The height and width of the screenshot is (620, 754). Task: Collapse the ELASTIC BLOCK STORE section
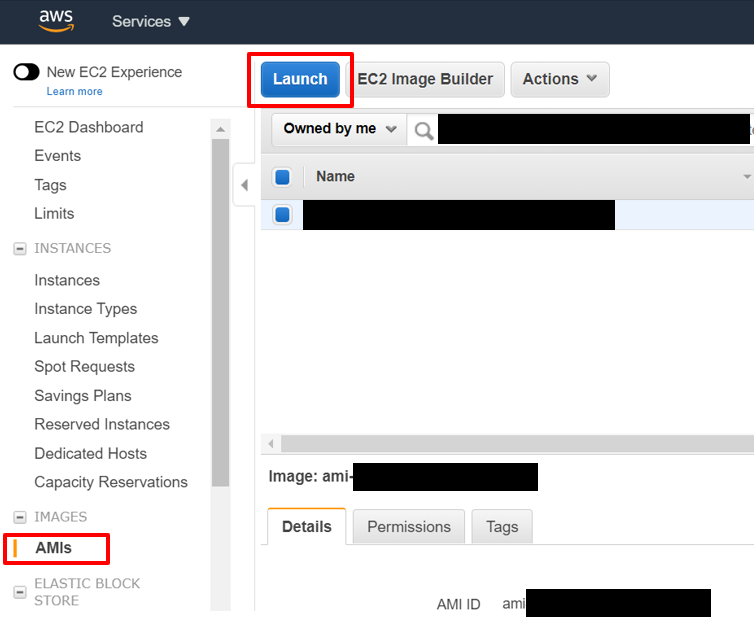coord(20,592)
